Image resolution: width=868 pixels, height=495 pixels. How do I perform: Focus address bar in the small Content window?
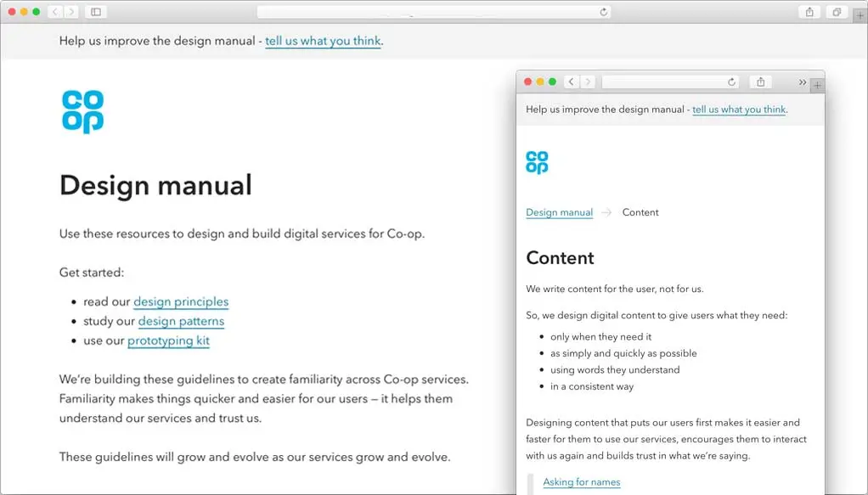[671, 82]
